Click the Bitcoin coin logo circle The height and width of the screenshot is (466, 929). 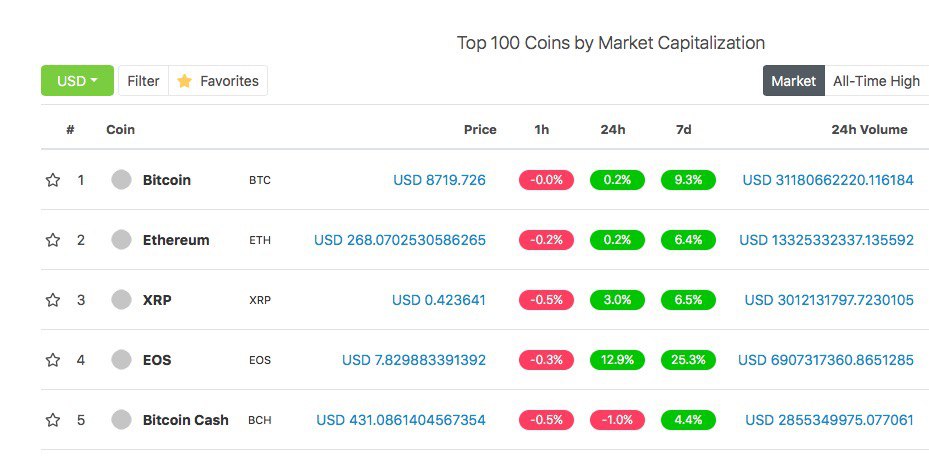tap(121, 179)
